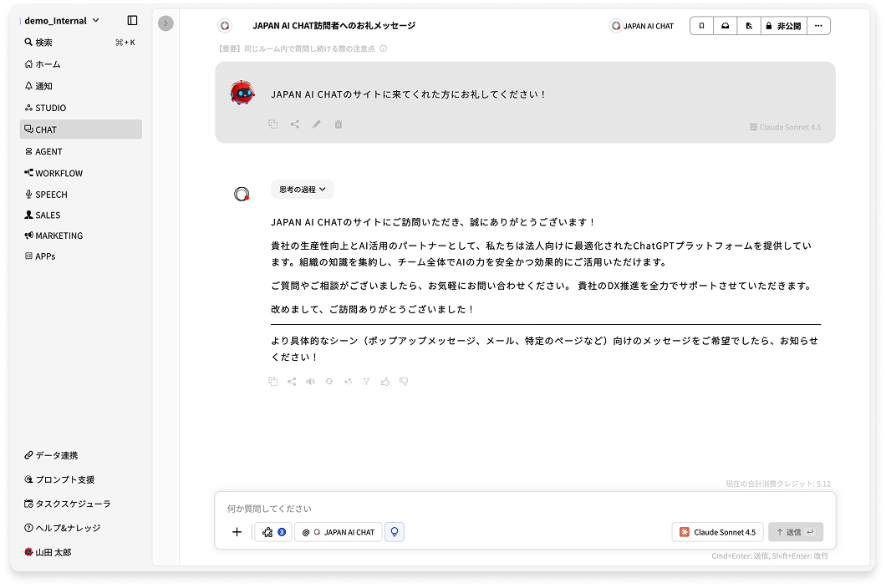The height and width of the screenshot is (588, 886).
Task: Open the 山田 太郎 user profile
Action: pos(80,552)
